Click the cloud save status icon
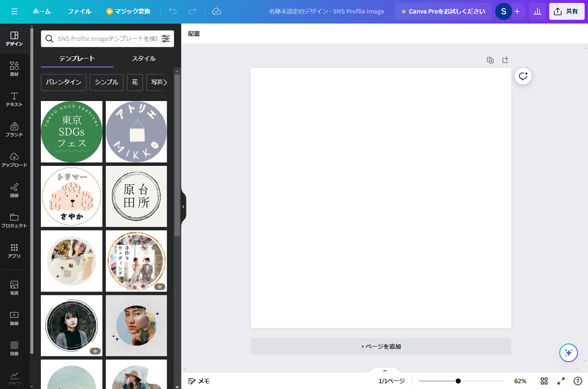588x389 pixels. coord(216,11)
